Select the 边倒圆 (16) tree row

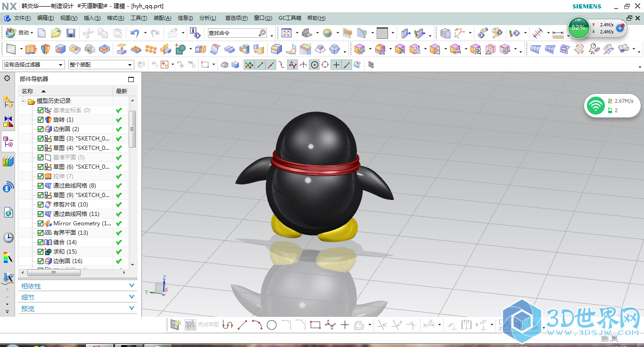[x=74, y=261]
